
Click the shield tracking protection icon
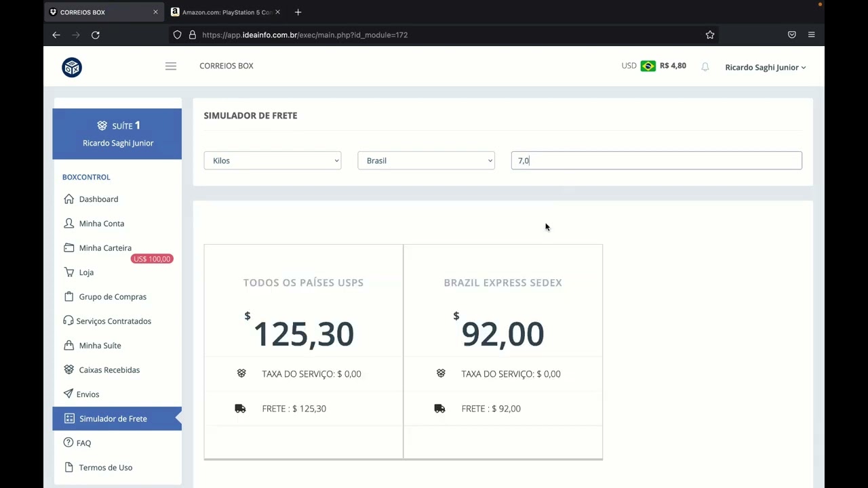[177, 35]
